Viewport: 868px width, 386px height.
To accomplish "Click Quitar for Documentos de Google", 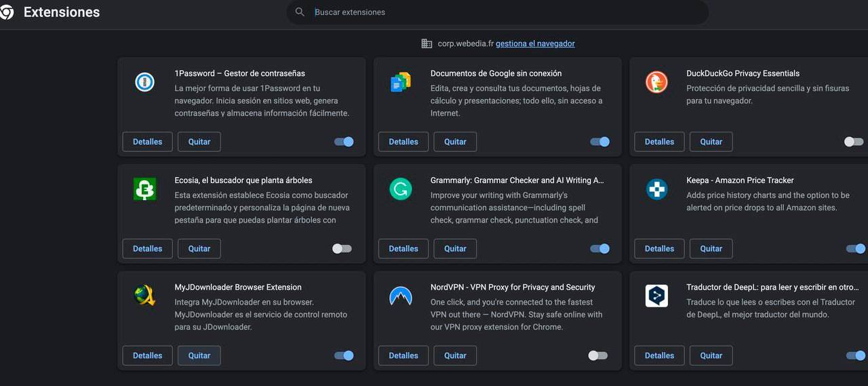I will [x=455, y=142].
